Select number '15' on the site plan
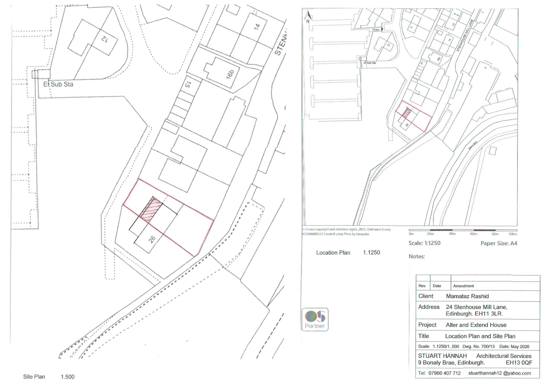Screen dimensions: 554x392 188,84
